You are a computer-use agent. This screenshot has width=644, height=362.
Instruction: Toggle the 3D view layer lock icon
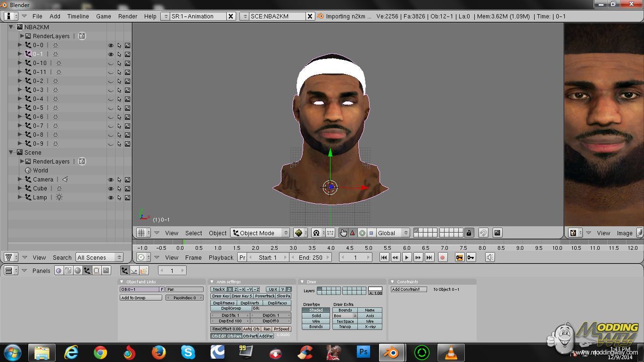(469, 233)
